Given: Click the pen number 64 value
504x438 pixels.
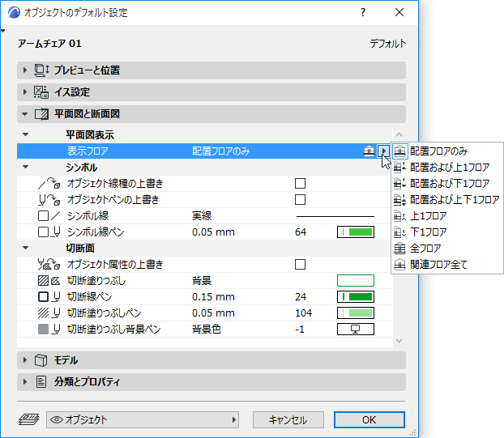Looking at the screenshot, I should point(301,232).
